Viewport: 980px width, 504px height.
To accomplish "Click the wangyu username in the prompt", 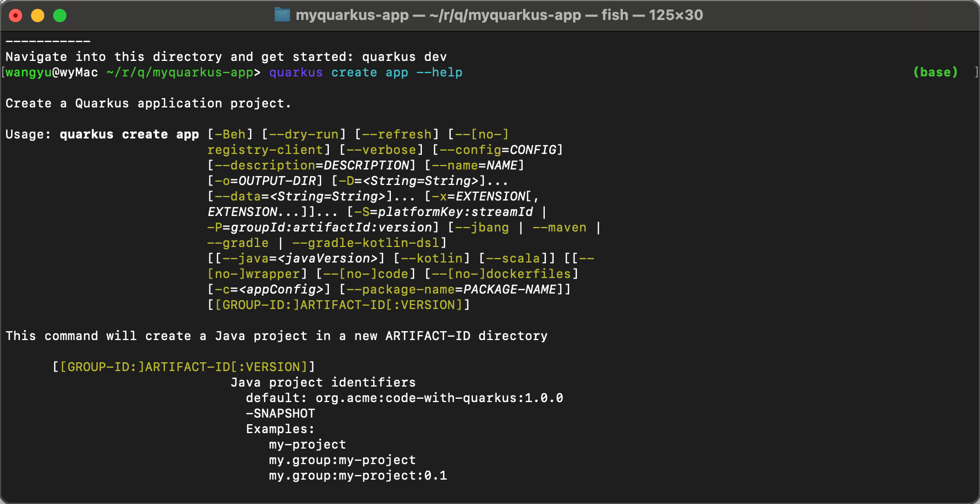I will point(28,73).
